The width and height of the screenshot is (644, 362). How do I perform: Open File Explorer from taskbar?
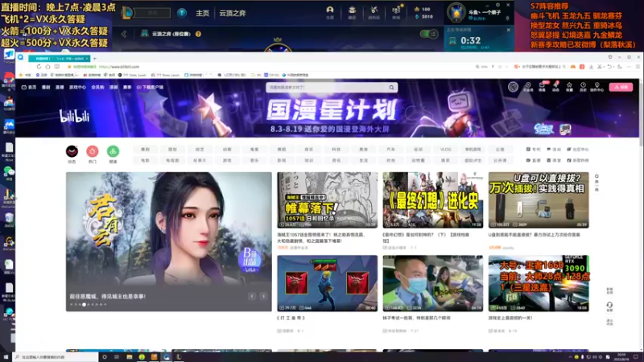130,357
